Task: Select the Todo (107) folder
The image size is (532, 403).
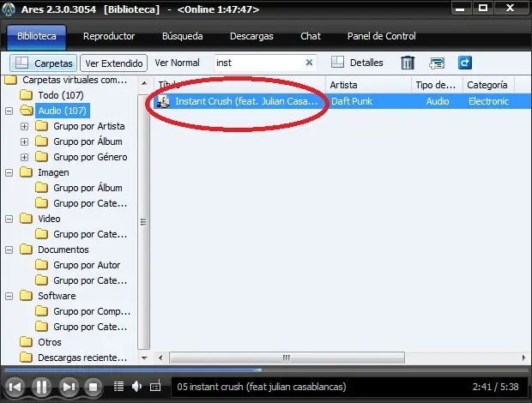Action: (61, 95)
